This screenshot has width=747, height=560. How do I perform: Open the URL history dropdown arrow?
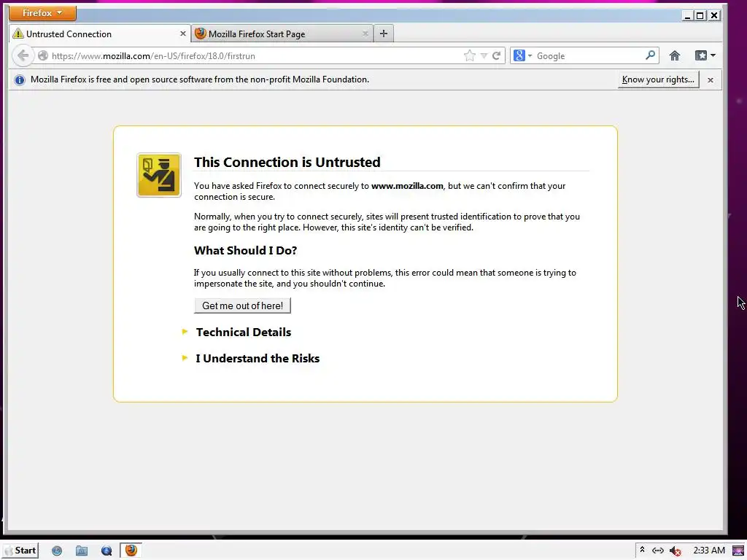484,55
